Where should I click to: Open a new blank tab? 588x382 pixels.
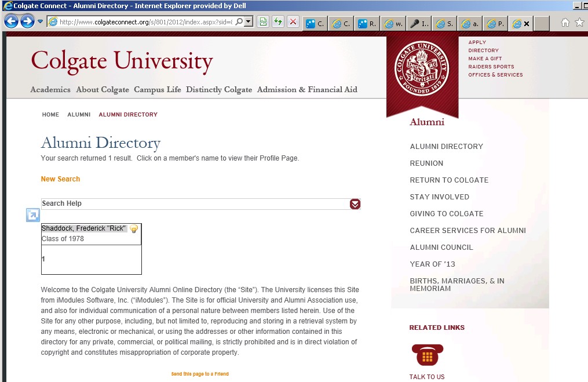click(x=542, y=23)
